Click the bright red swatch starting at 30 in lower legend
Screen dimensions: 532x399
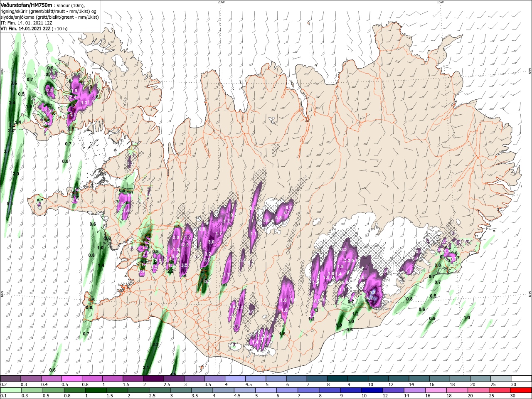click(x=521, y=390)
